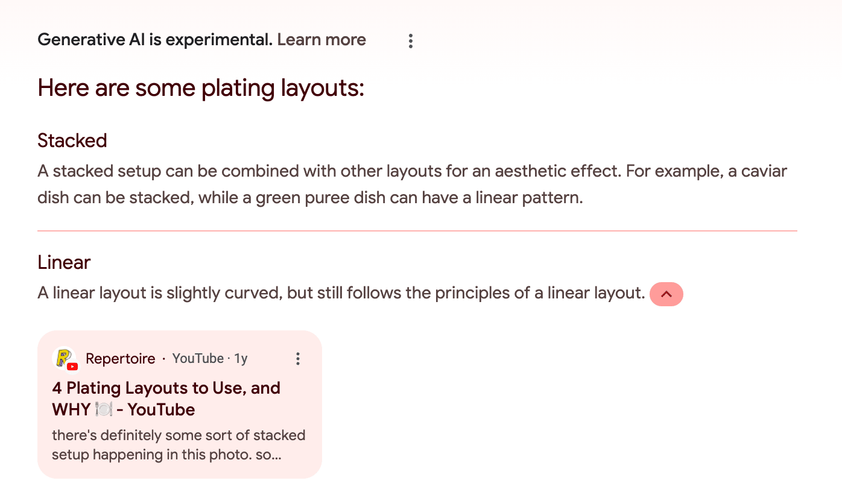The width and height of the screenshot is (842, 504).
Task: Click the Repertoire channel name
Action: [x=121, y=359]
